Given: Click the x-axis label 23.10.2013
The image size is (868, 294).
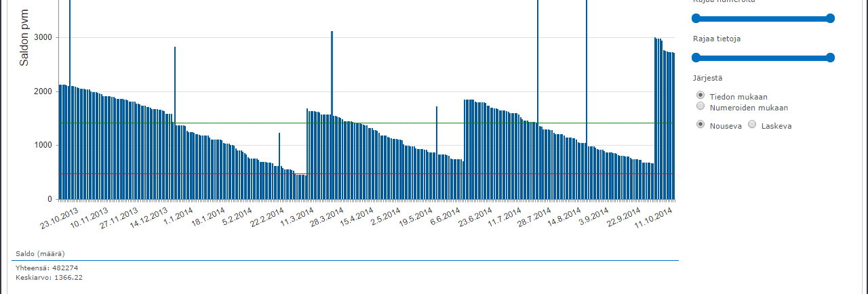Looking at the screenshot, I should tap(60, 219).
